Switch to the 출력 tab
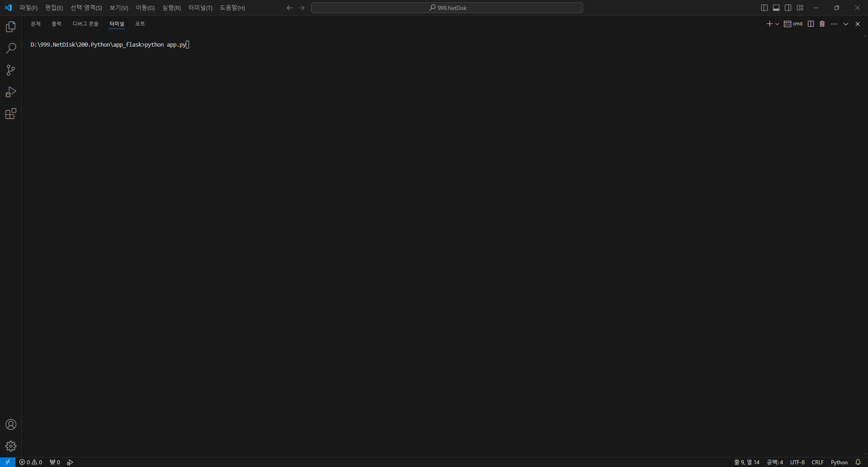The width and height of the screenshot is (868, 467). pyautogui.click(x=57, y=24)
